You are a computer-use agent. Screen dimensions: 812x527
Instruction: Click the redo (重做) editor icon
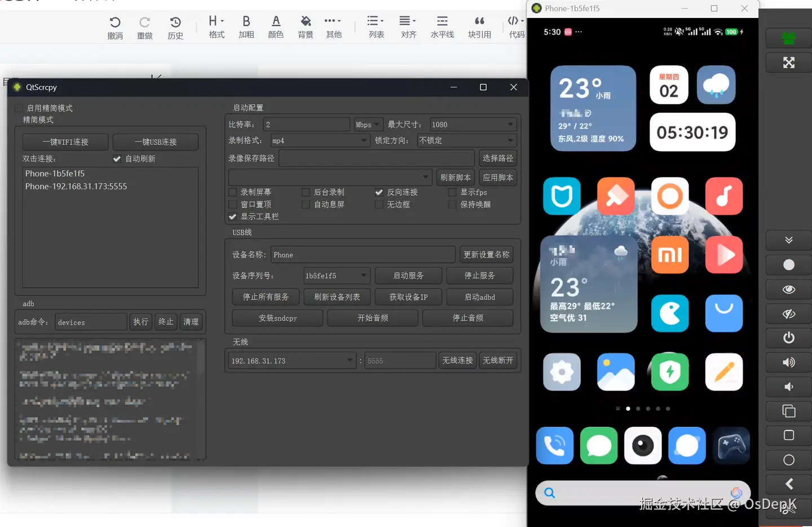(x=145, y=27)
